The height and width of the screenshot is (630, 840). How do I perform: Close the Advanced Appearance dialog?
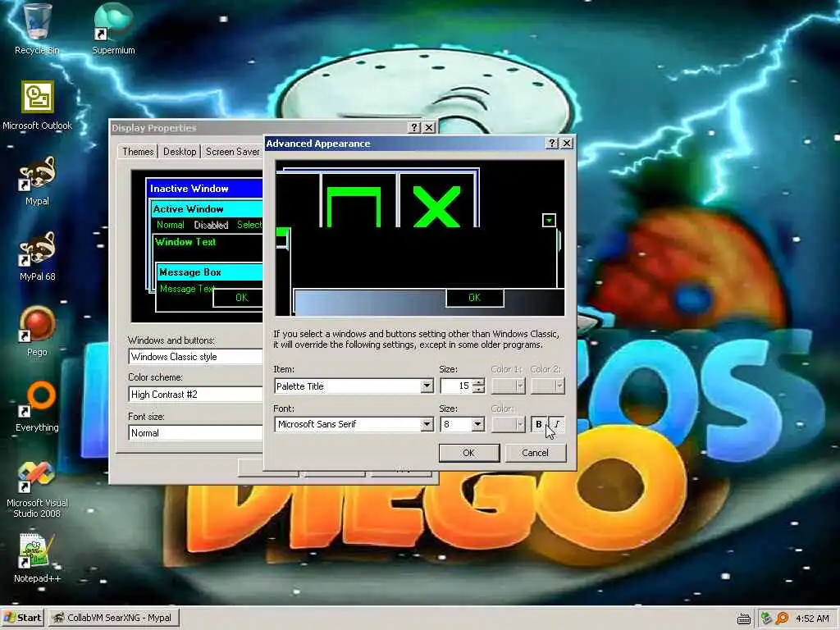pyautogui.click(x=567, y=143)
